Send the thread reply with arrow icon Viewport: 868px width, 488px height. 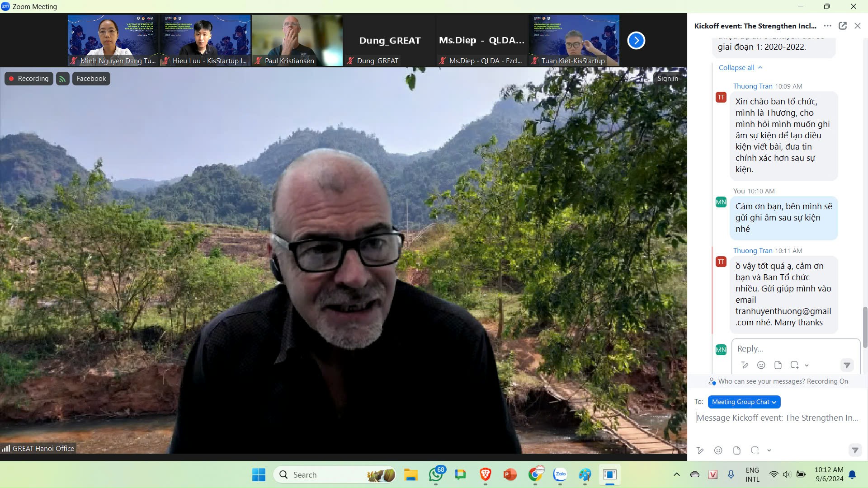coord(847,365)
